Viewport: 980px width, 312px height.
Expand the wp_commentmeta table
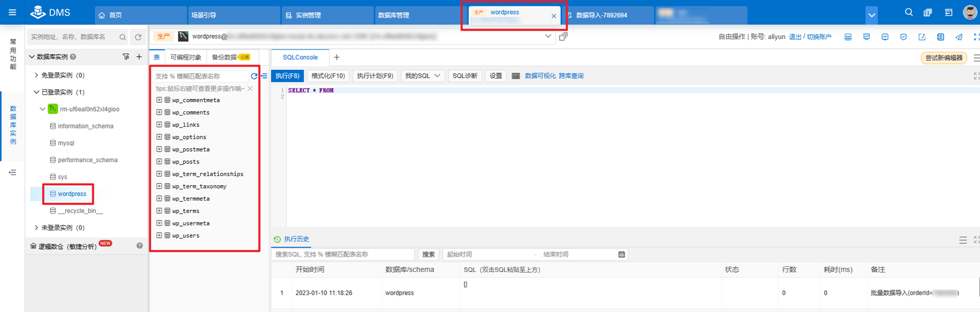(159, 100)
